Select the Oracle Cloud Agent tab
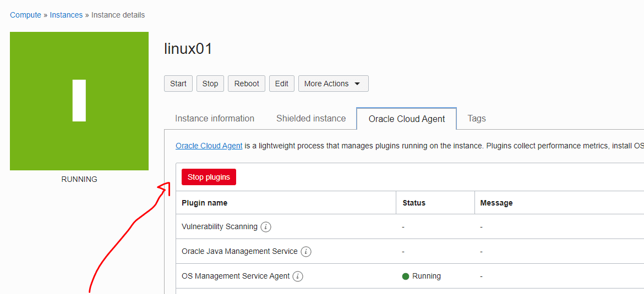Screen dimensions: 644x294 coord(407,119)
